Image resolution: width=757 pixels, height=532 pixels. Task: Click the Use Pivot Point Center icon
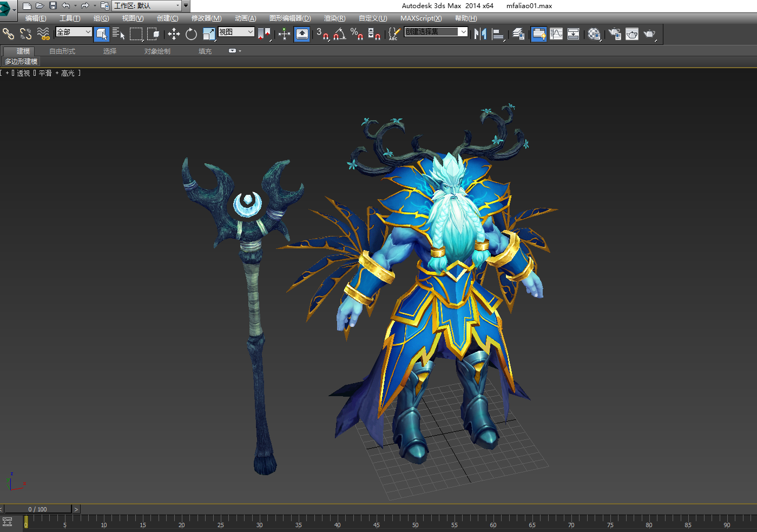tap(265, 34)
